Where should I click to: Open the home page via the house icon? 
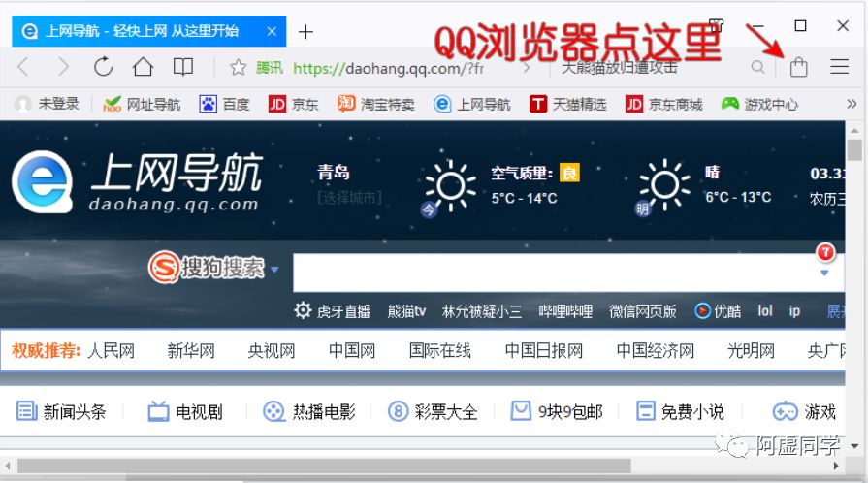tap(143, 67)
